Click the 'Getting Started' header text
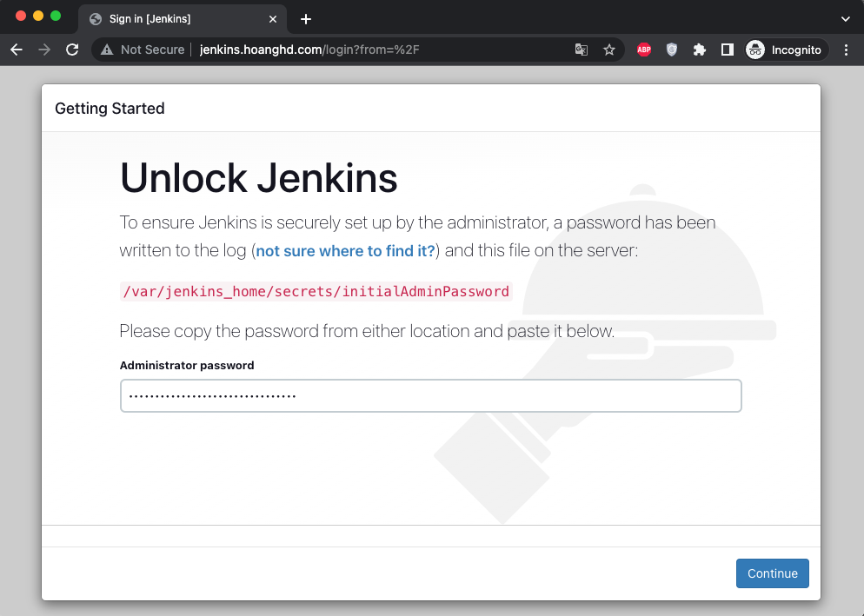Image resolution: width=864 pixels, height=616 pixels. pyautogui.click(x=110, y=108)
